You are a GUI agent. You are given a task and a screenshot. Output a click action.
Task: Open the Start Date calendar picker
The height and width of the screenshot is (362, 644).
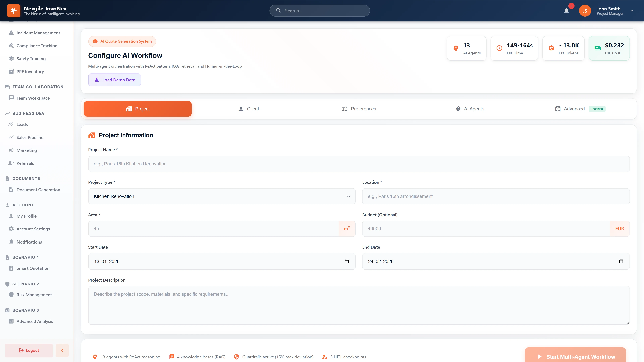pyautogui.click(x=347, y=261)
